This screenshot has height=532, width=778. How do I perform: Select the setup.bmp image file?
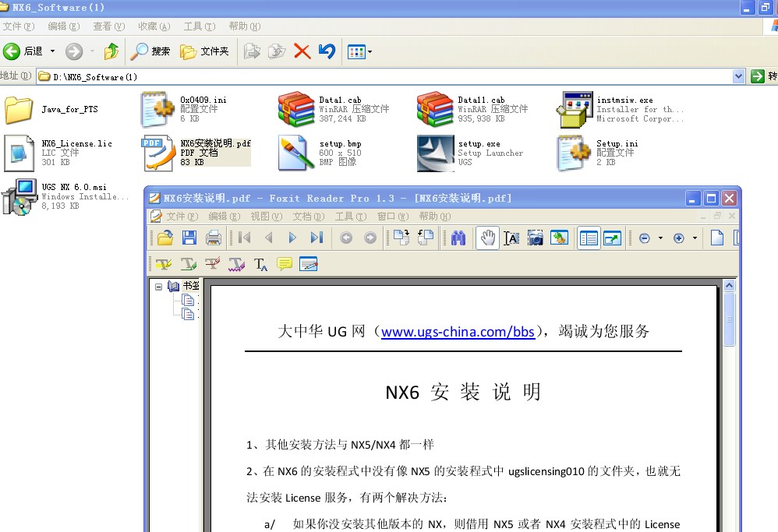tap(320, 153)
